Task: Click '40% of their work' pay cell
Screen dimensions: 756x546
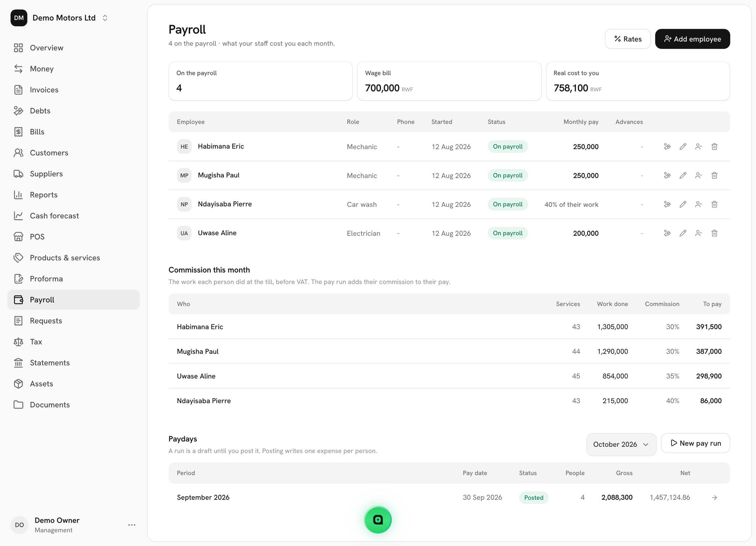Action: pos(571,204)
